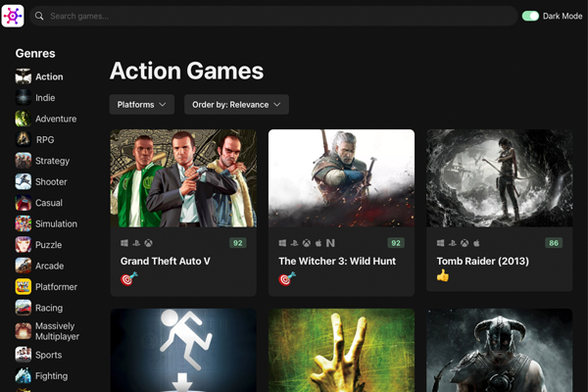
Task: Select the Indie genre icon
Action: point(23,98)
